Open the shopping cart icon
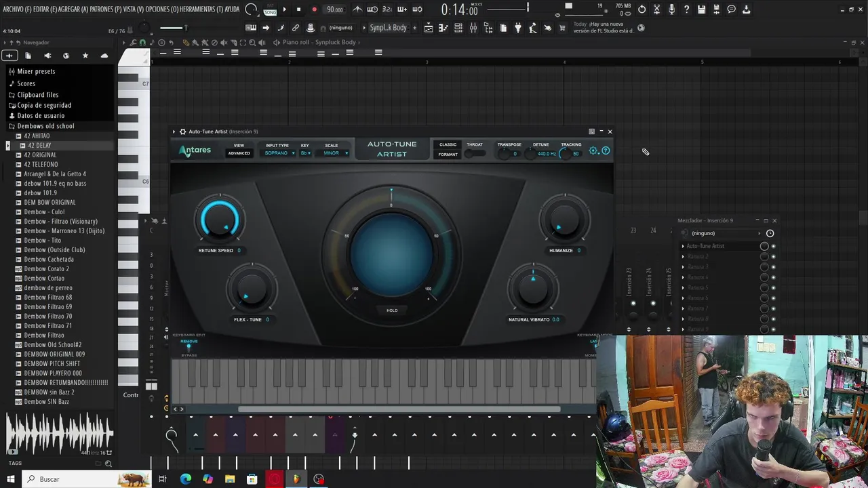 [x=562, y=28]
